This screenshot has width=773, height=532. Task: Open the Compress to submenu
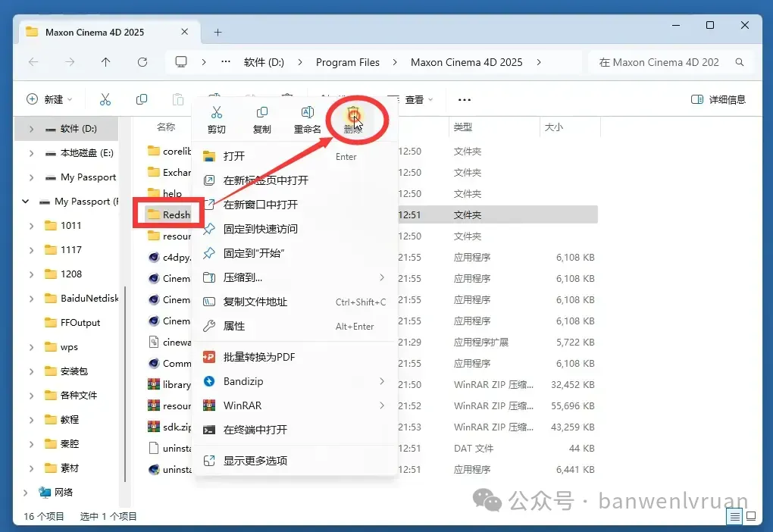click(294, 277)
